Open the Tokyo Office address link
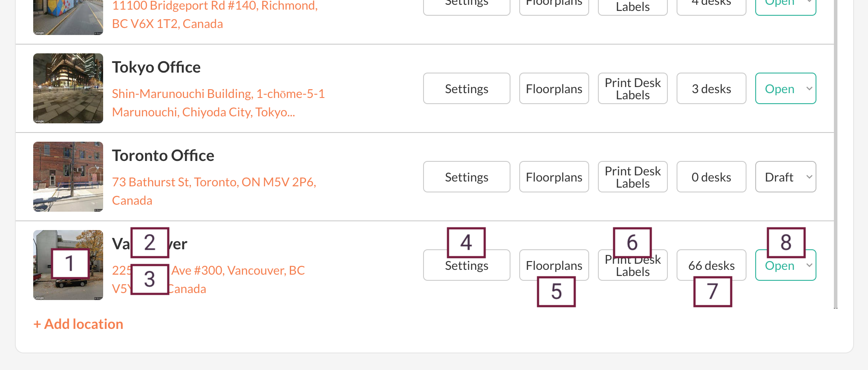The height and width of the screenshot is (370, 868). [x=218, y=103]
